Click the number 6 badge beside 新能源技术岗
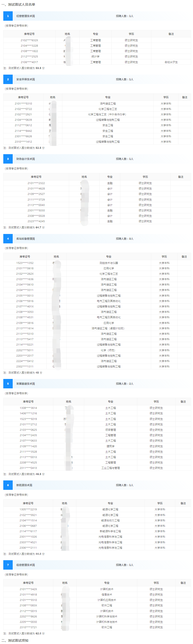This screenshot has width=193, height=644. (x=8, y=485)
